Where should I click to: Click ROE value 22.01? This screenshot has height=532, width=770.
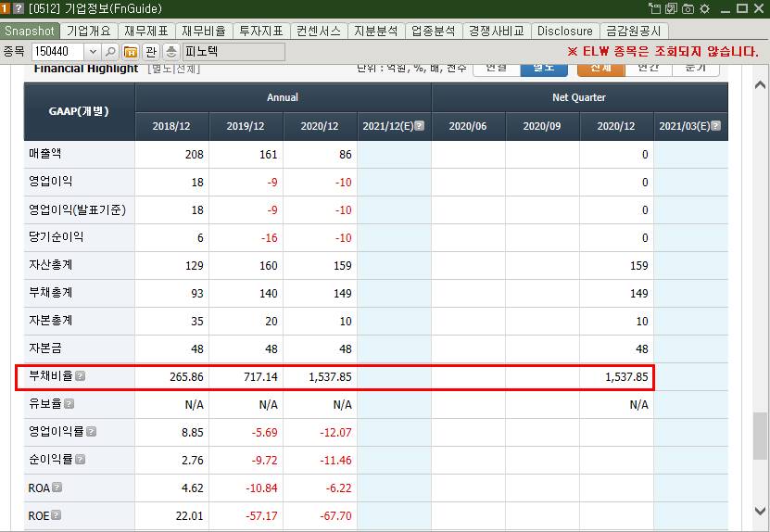click(x=190, y=516)
